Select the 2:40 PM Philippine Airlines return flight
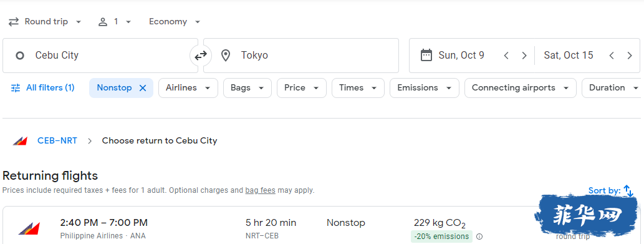644x244 pixels. 320,228
